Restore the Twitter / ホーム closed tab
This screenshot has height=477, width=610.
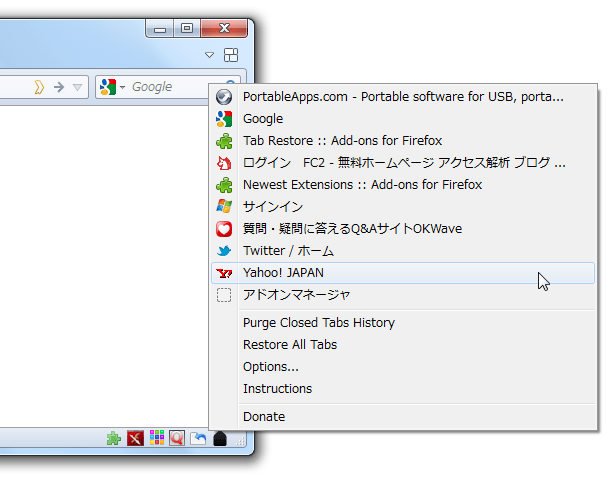pos(403,251)
